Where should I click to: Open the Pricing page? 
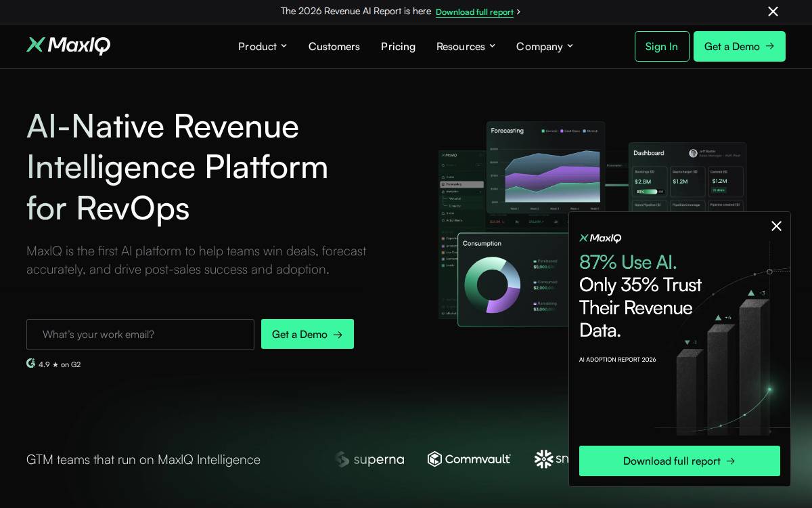tap(398, 46)
